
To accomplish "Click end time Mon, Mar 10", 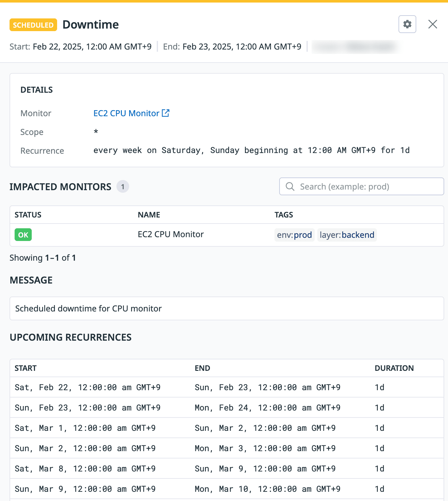I will pyautogui.click(x=267, y=489).
